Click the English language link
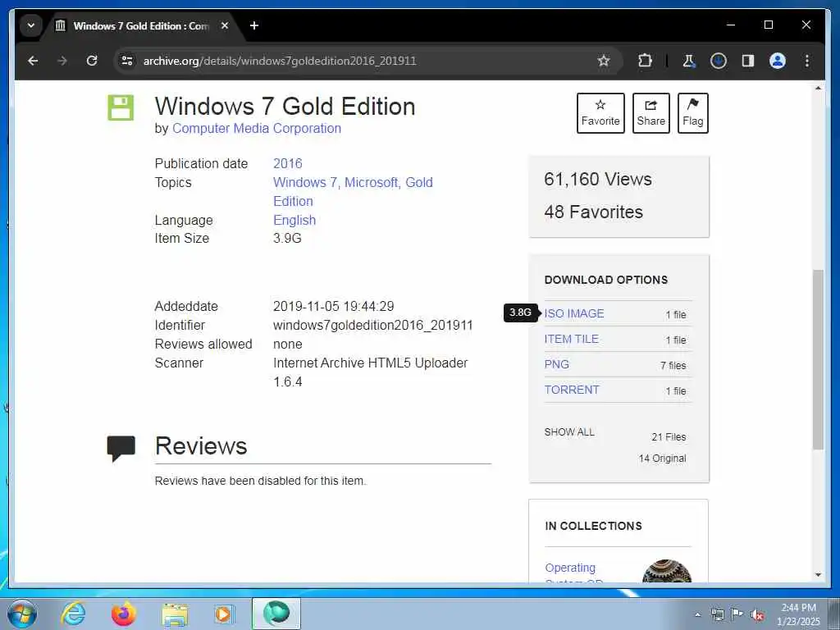 tap(294, 220)
